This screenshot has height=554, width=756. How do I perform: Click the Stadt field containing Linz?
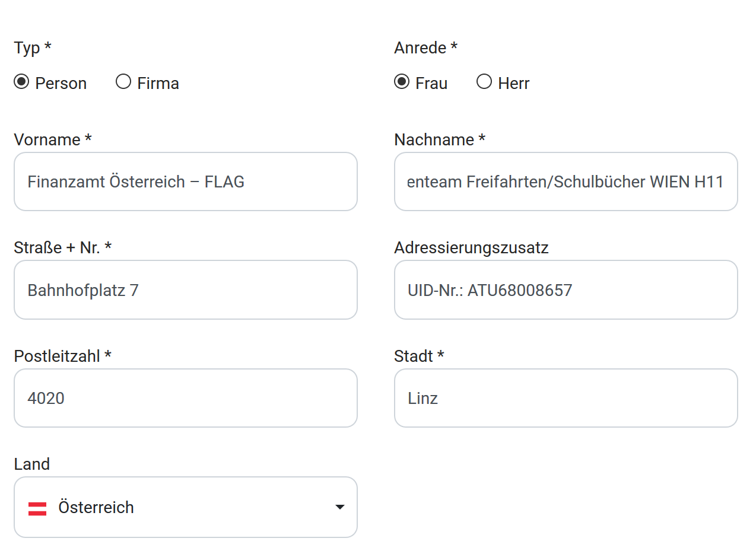tap(566, 398)
